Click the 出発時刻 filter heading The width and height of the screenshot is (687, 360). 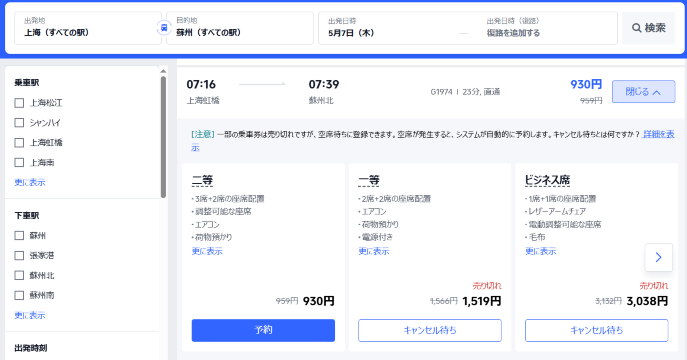pyautogui.click(x=31, y=348)
